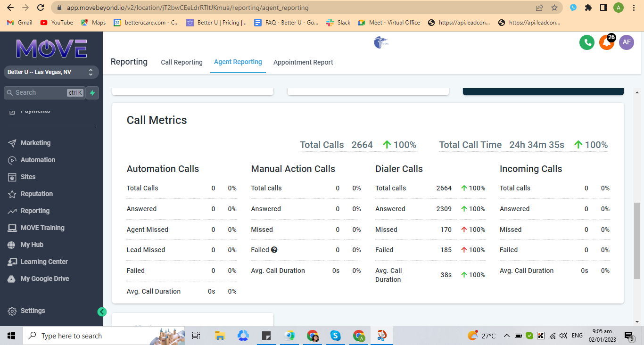Image resolution: width=644 pixels, height=345 pixels.
Task: Open the Chrome menu three dots
Action: pyautogui.click(x=634, y=8)
